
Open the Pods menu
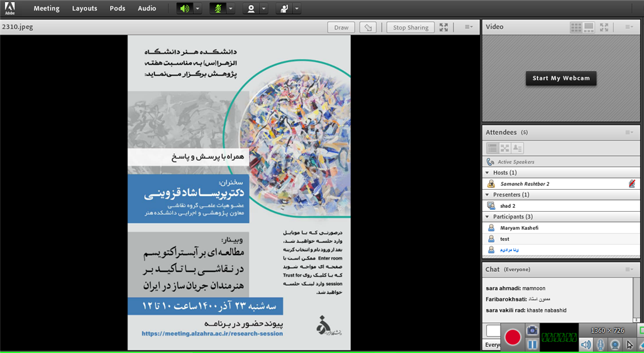118,8
